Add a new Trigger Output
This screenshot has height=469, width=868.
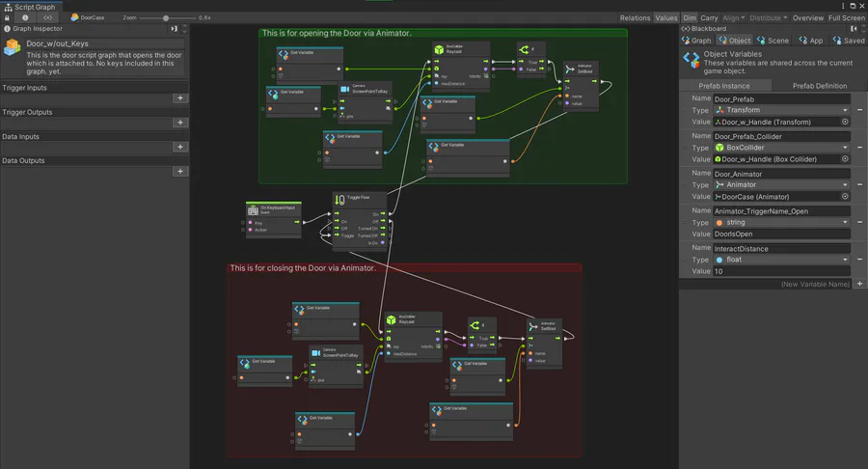pyautogui.click(x=180, y=123)
